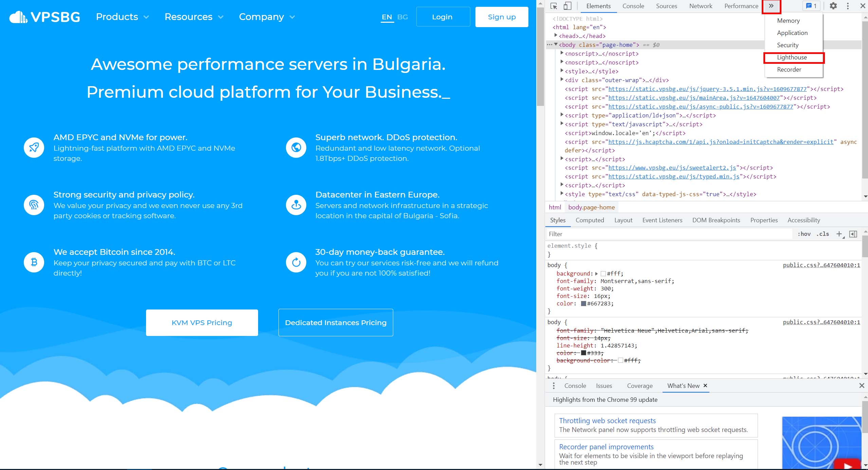Open Throttling web socket requests link
868x470 pixels.
pyautogui.click(x=607, y=421)
